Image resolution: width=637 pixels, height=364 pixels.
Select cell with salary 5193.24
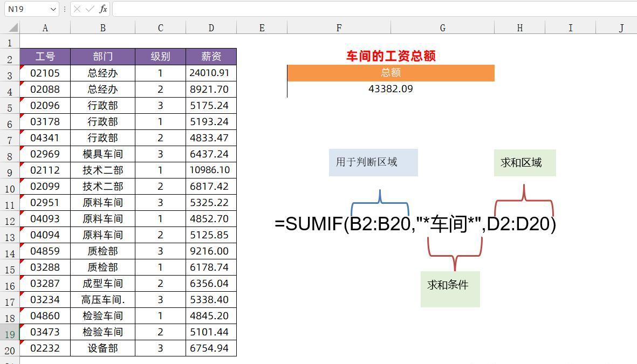211,122
